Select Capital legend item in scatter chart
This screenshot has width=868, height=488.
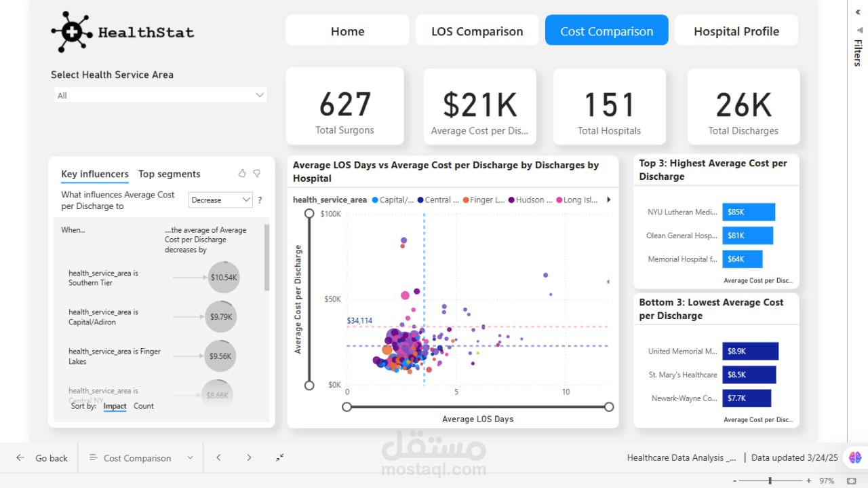[393, 200]
